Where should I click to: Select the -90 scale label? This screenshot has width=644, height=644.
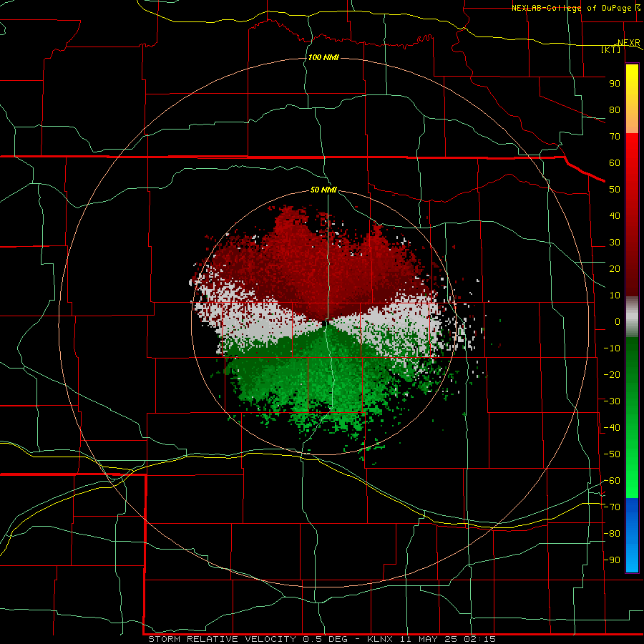pos(612,560)
